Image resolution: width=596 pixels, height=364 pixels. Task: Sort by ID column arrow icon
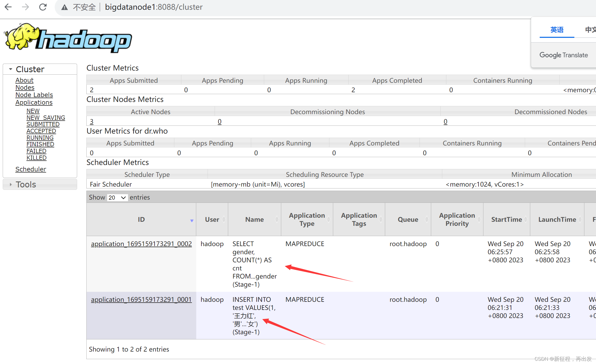192,221
